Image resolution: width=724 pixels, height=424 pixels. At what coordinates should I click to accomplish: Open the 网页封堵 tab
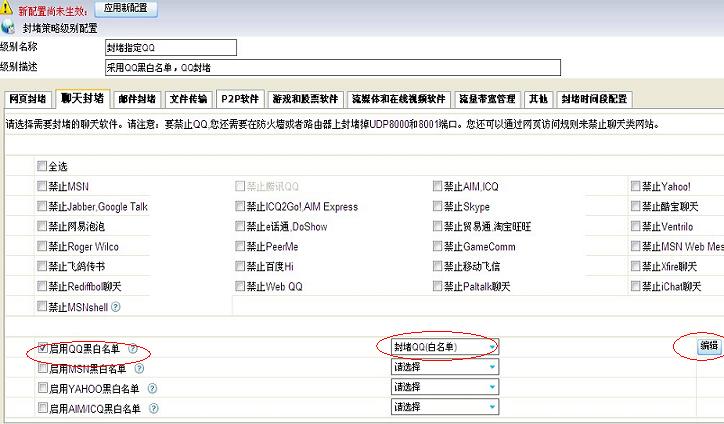click(28, 99)
